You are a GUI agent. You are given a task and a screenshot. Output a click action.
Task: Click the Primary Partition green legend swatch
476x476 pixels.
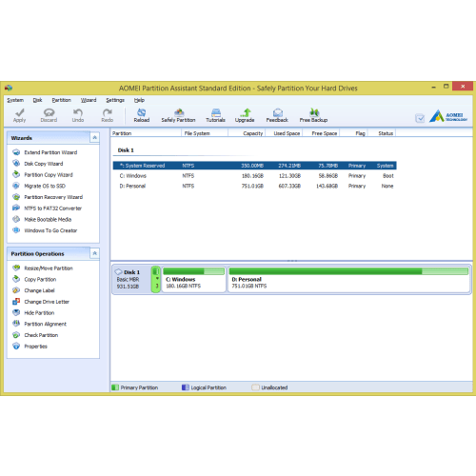pos(115,387)
